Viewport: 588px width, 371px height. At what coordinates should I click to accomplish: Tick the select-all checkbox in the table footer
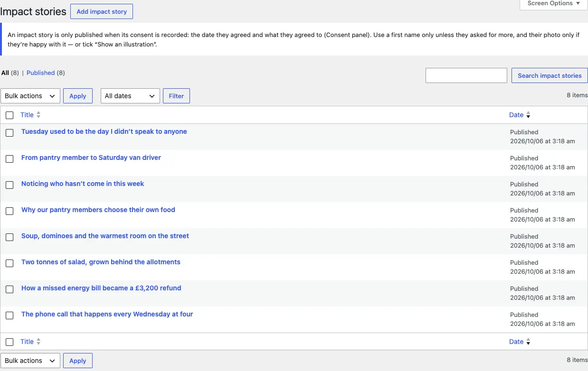tap(9, 342)
